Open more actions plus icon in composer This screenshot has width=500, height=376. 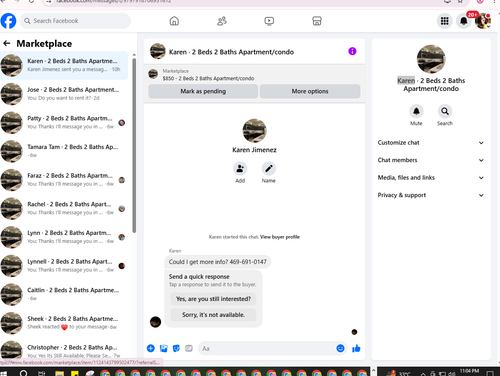click(x=151, y=348)
